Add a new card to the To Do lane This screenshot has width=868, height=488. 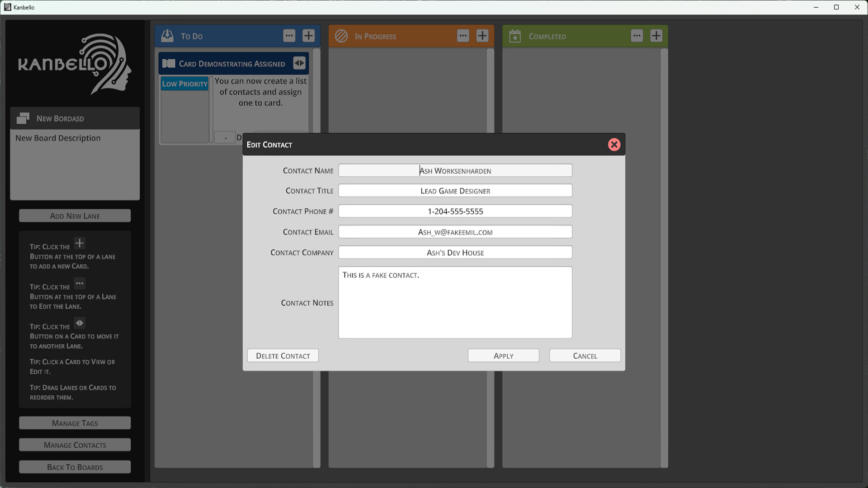coord(308,36)
